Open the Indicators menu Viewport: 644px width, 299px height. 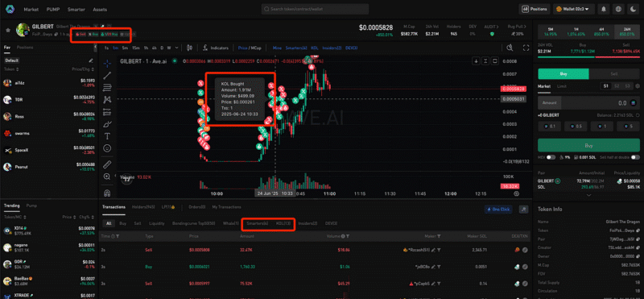click(216, 48)
